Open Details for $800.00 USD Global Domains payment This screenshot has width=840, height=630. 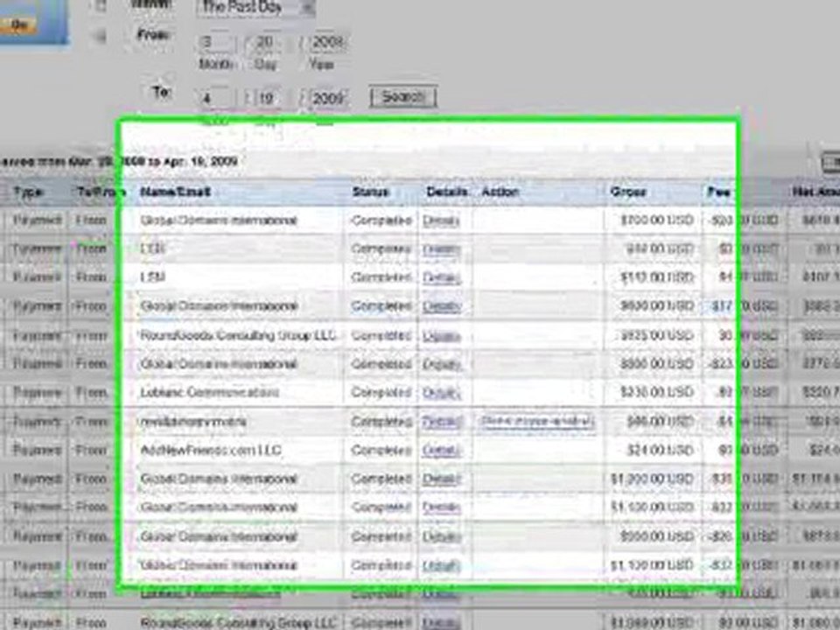point(441,364)
